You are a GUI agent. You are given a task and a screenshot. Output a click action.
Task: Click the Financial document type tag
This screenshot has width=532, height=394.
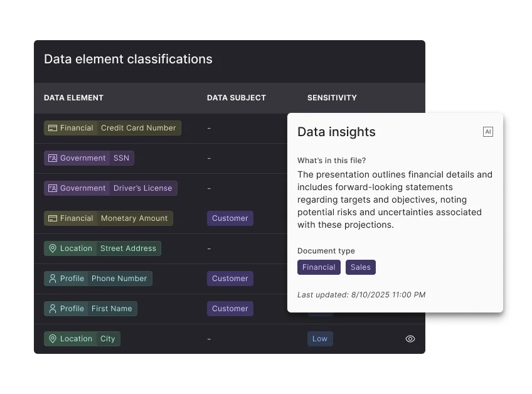319,267
